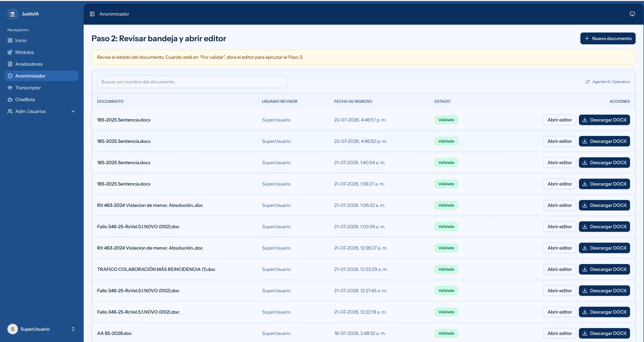This screenshot has height=342, width=644.
Task: Open ChatBots in the sidebar
Action: pyautogui.click(x=41, y=100)
